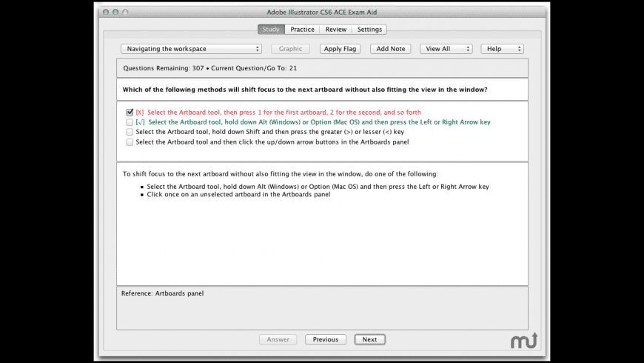This screenshot has height=363, width=644.
Task: Check the Shift plus greater/lesser key answer
Action: coord(130,132)
